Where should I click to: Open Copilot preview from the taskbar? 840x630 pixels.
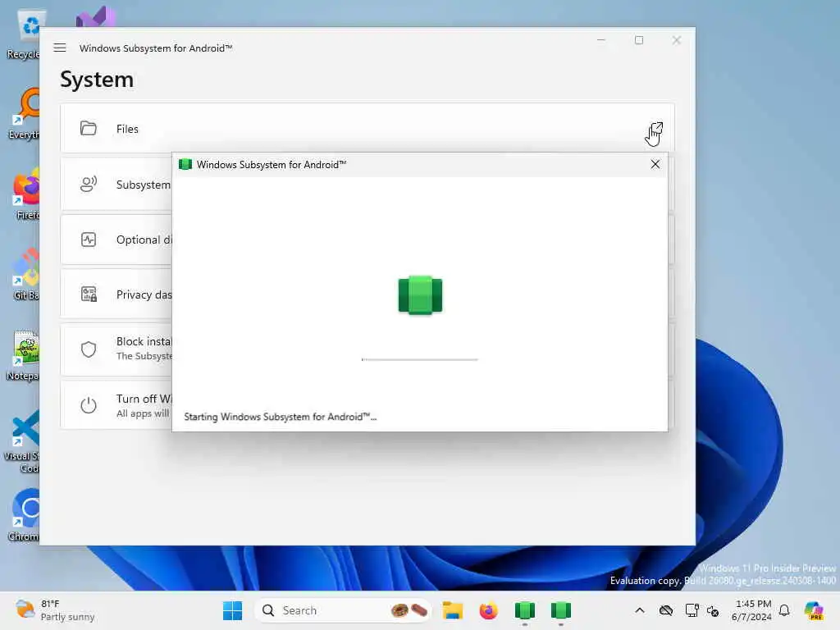pyautogui.click(x=814, y=610)
